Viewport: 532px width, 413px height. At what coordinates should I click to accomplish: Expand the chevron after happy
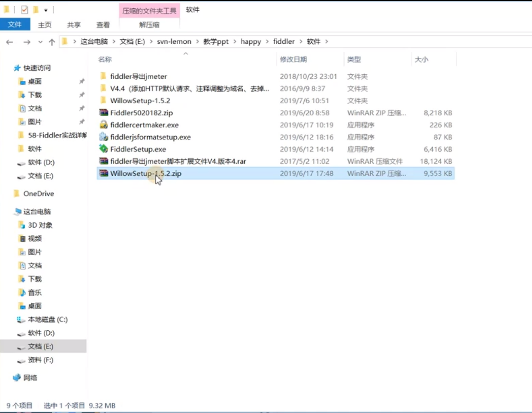point(267,42)
